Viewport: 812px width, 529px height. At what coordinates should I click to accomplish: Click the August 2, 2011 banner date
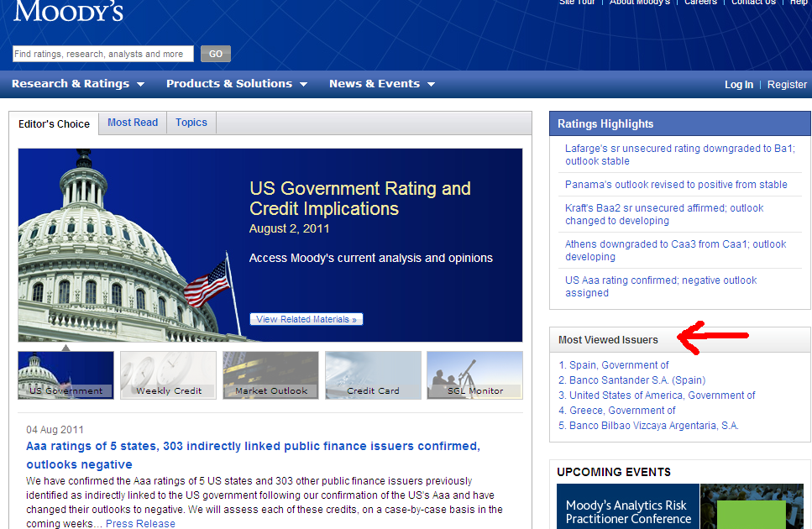pyautogui.click(x=289, y=228)
